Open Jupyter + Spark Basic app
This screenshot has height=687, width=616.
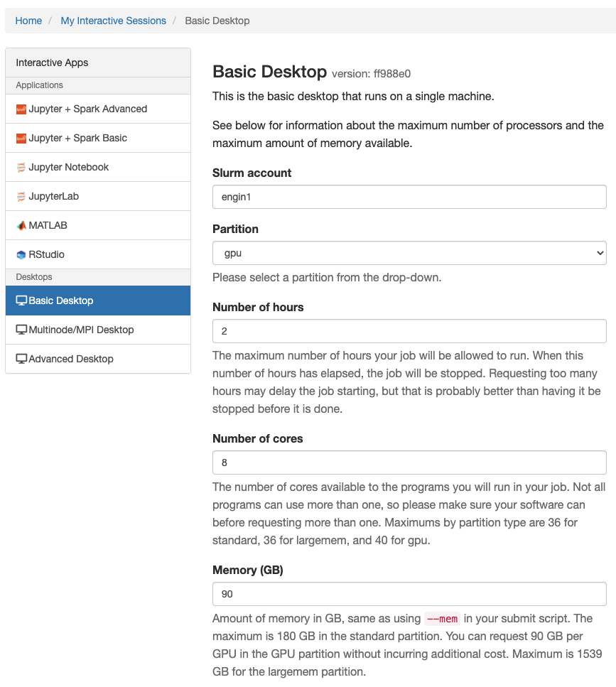pos(98,138)
